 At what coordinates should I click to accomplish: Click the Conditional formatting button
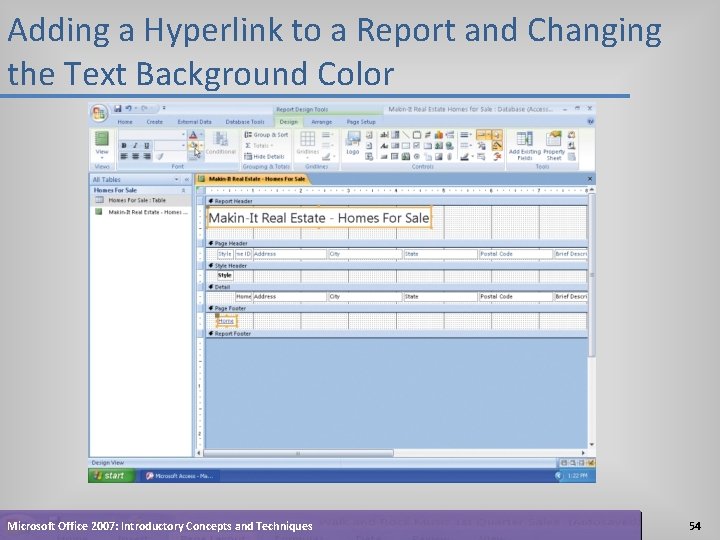click(220, 143)
